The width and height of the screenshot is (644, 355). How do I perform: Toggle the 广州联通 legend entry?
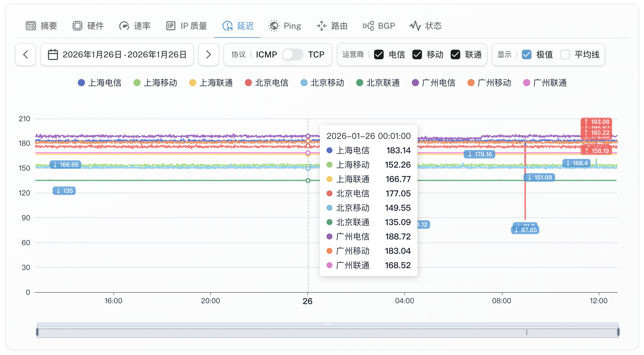click(545, 83)
